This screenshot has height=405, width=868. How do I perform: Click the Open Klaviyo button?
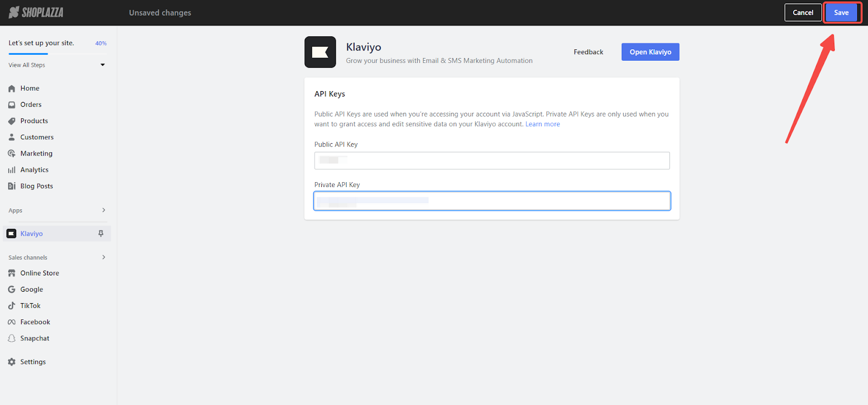tap(650, 52)
